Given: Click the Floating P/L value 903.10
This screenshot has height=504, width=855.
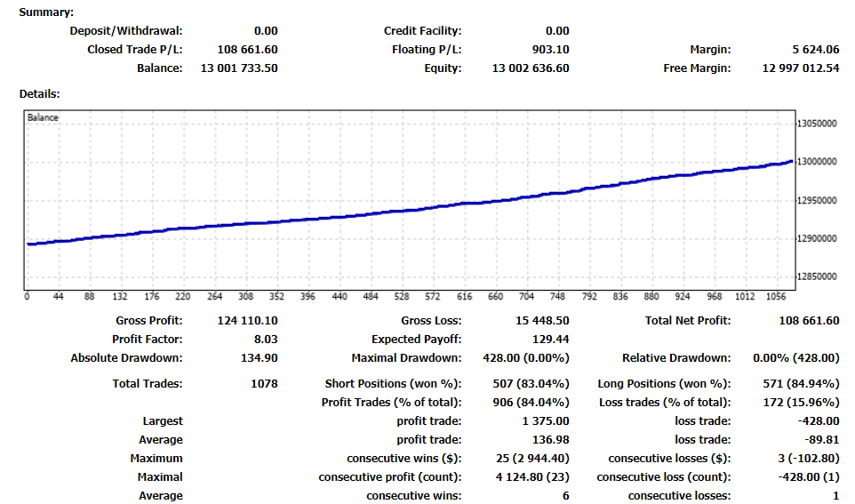Looking at the screenshot, I should pyautogui.click(x=545, y=50).
